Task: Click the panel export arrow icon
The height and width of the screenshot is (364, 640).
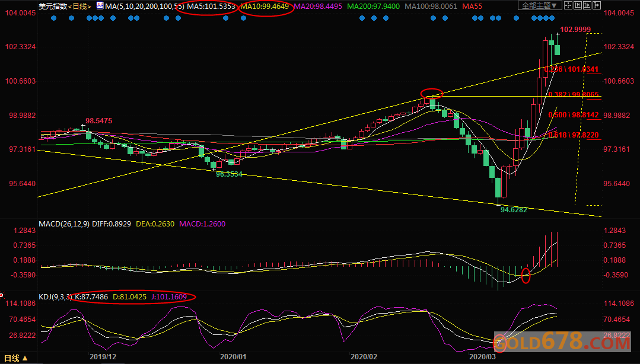Action: tap(597, 5)
